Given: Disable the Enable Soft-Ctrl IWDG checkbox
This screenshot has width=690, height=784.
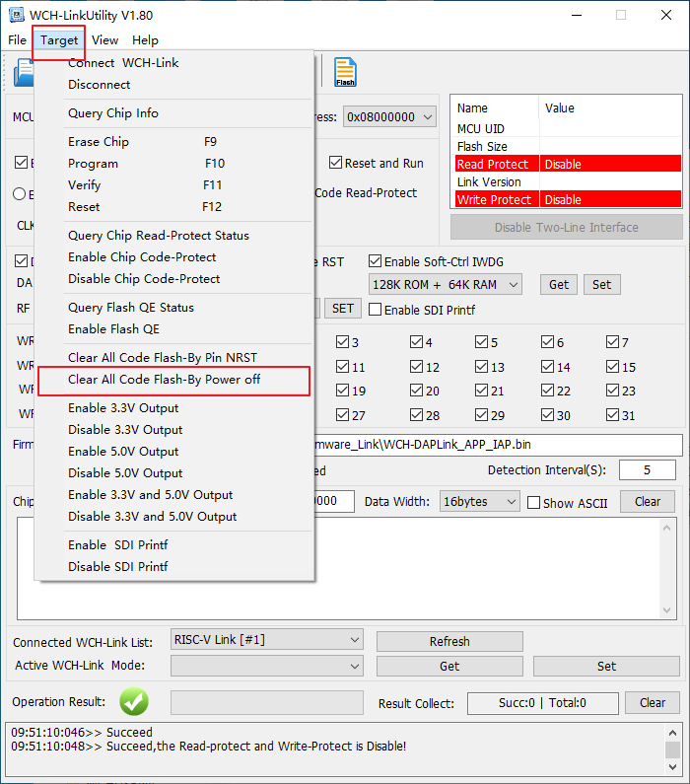Looking at the screenshot, I should tap(376, 261).
